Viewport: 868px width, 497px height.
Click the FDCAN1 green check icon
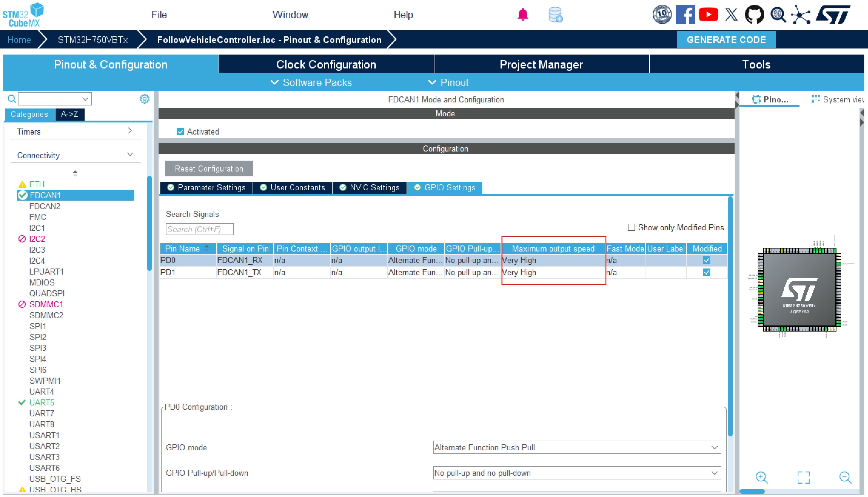pyautogui.click(x=22, y=195)
